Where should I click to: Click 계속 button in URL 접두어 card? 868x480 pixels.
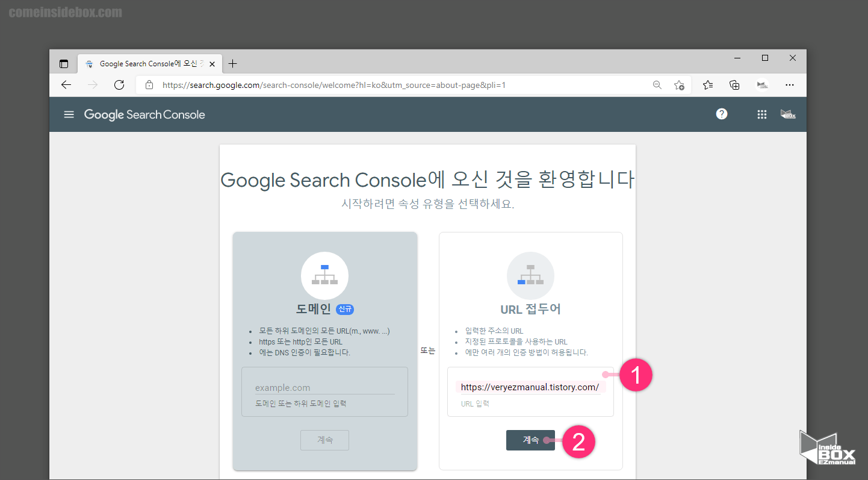coord(530,440)
